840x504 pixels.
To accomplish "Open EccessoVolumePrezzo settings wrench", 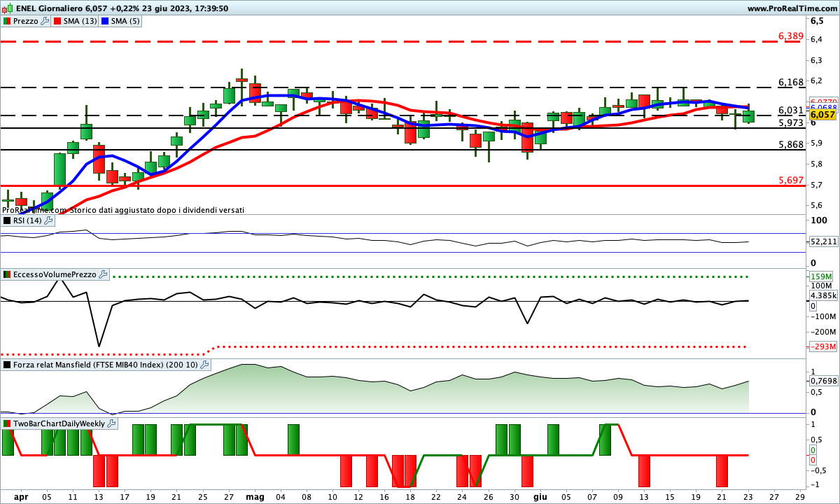I will click(103, 275).
